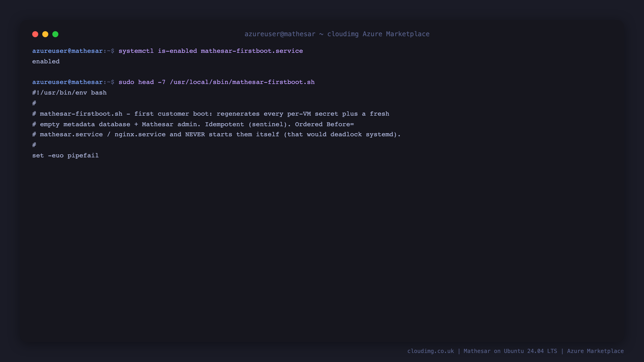Select the '#!/usr/bin/env bash' shebang line
The height and width of the screenshot is (362, 644).
(x=69, y=93)
